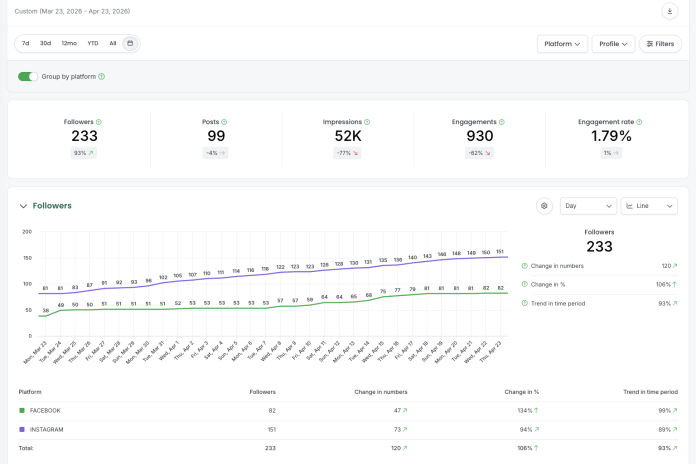Open the Day interval dropdown

(x=588, y=206)
